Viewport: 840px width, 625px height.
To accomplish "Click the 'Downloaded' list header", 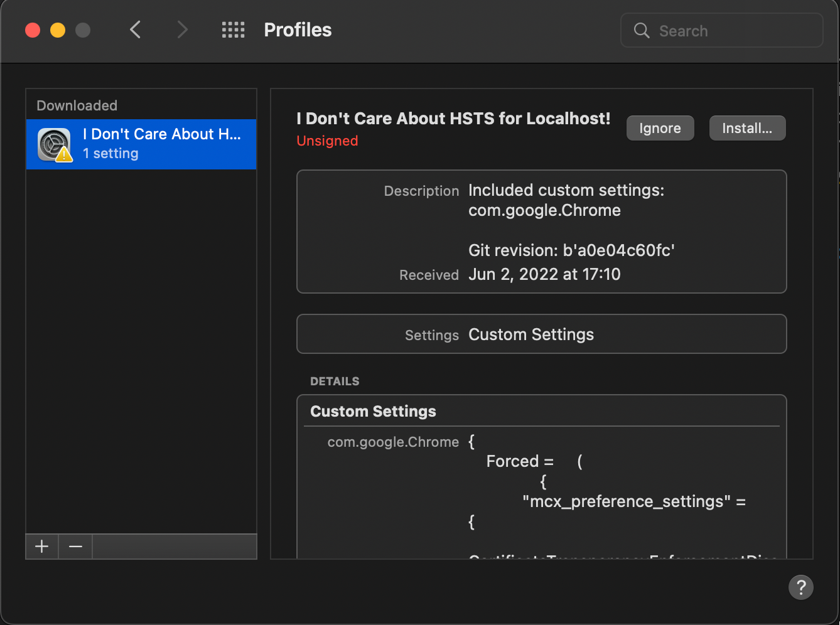I will click(77, 105).
